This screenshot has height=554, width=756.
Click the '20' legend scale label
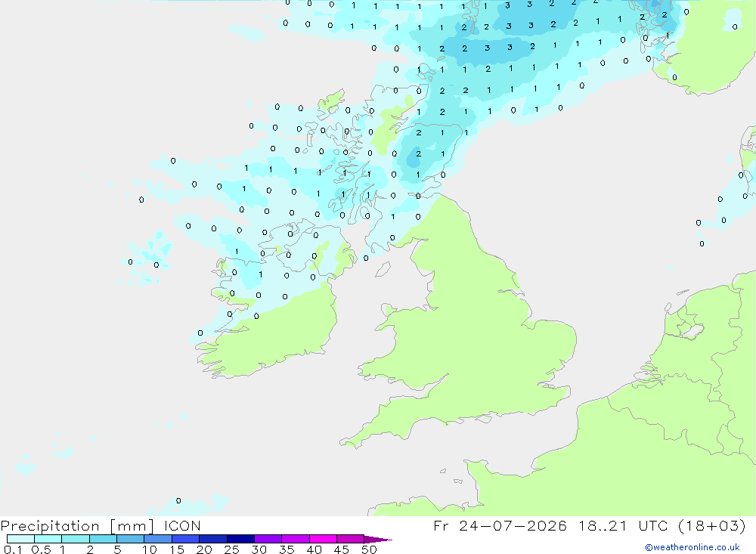204,549
